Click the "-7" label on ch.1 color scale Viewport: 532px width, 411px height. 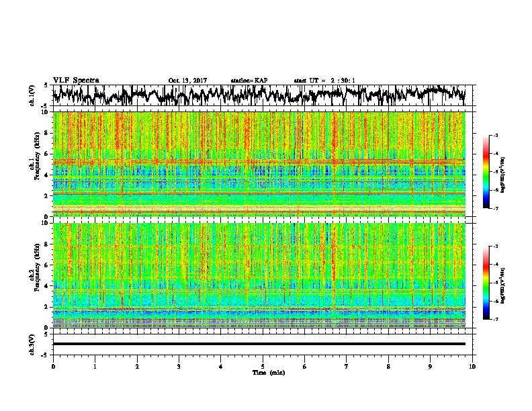click(496, 208)
